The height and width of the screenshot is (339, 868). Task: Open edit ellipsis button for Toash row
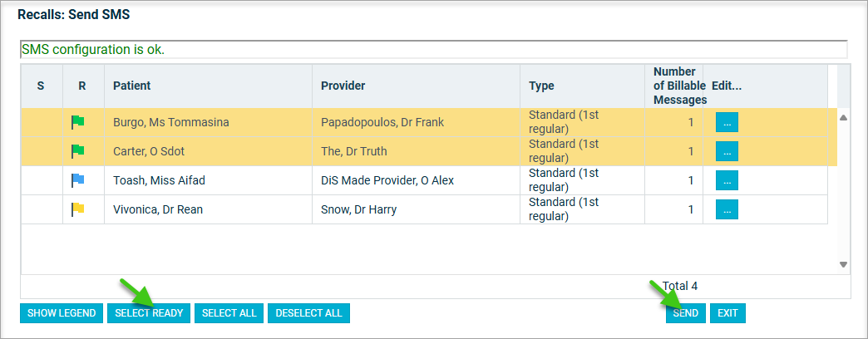tap(727, 180)
